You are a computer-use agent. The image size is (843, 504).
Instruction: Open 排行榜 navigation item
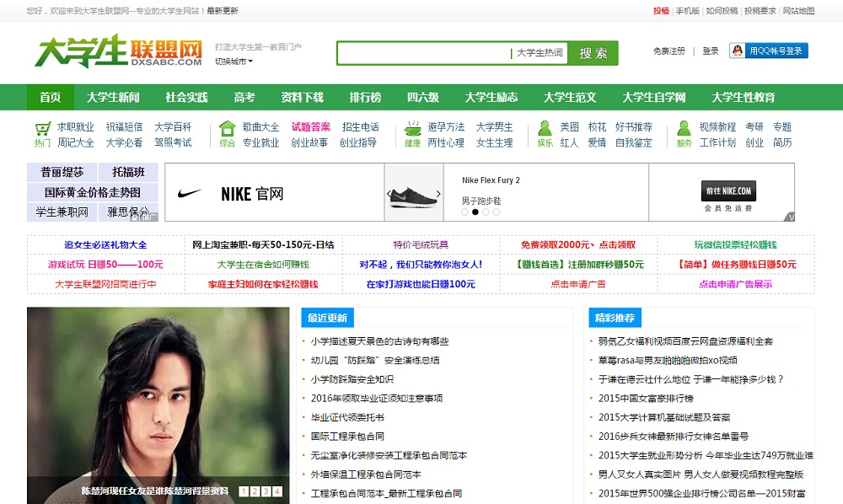pos(365,97)
